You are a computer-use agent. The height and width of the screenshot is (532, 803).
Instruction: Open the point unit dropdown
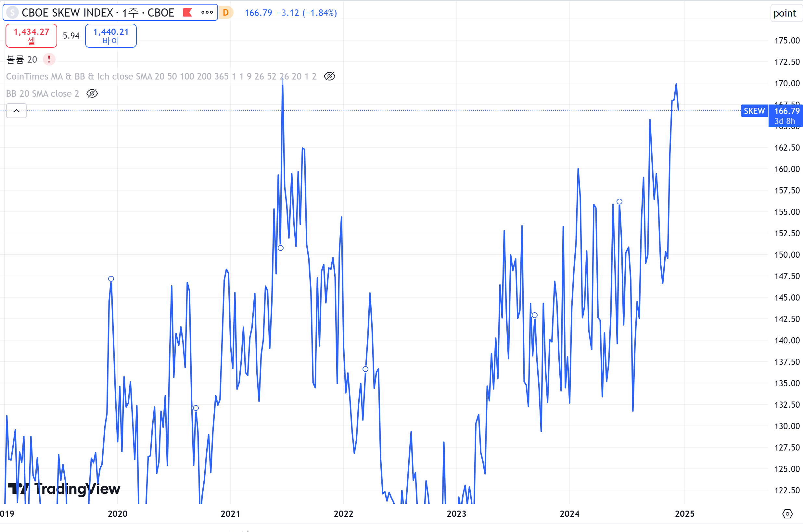point(785,13)
